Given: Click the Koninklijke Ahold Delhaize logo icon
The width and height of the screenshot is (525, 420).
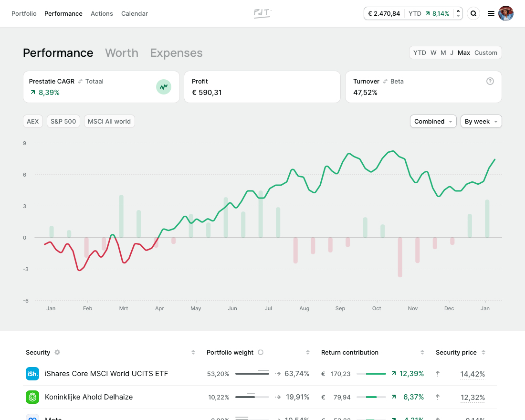Looking at the screenshot, I should click(32, 397).
